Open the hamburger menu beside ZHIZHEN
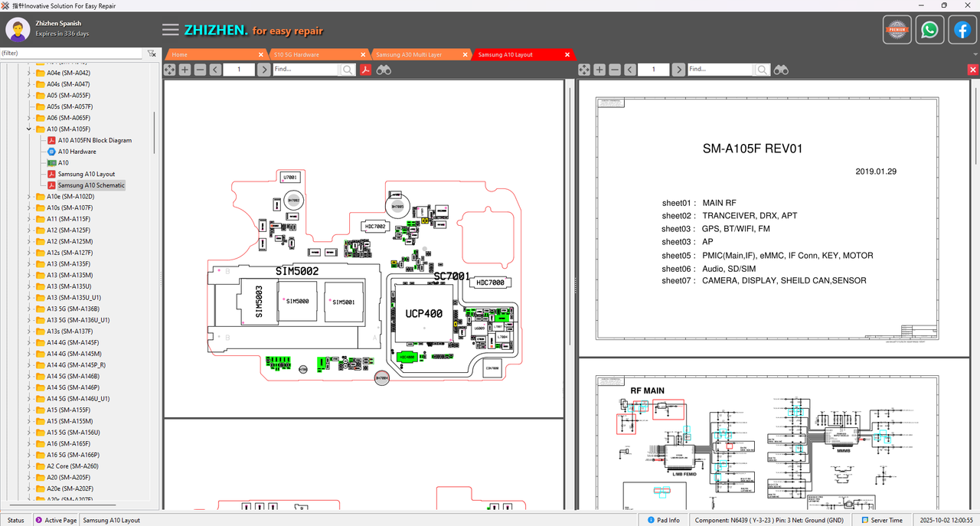 170,30
